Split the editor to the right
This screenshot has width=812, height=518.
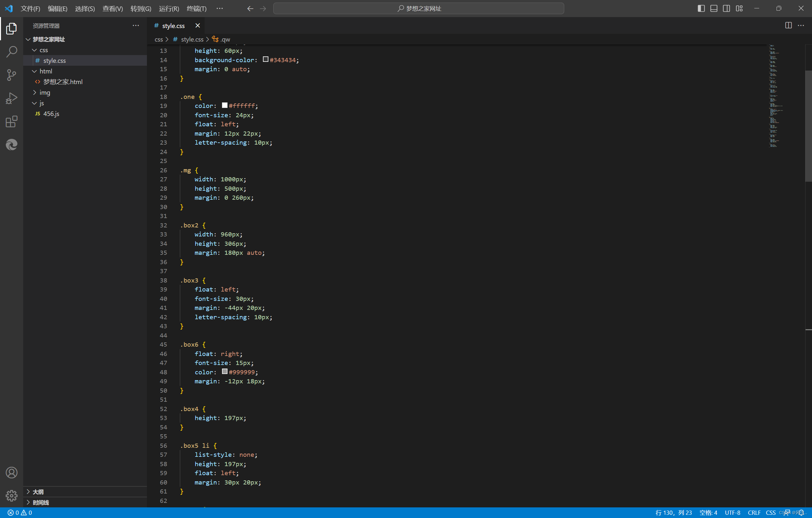788,26
